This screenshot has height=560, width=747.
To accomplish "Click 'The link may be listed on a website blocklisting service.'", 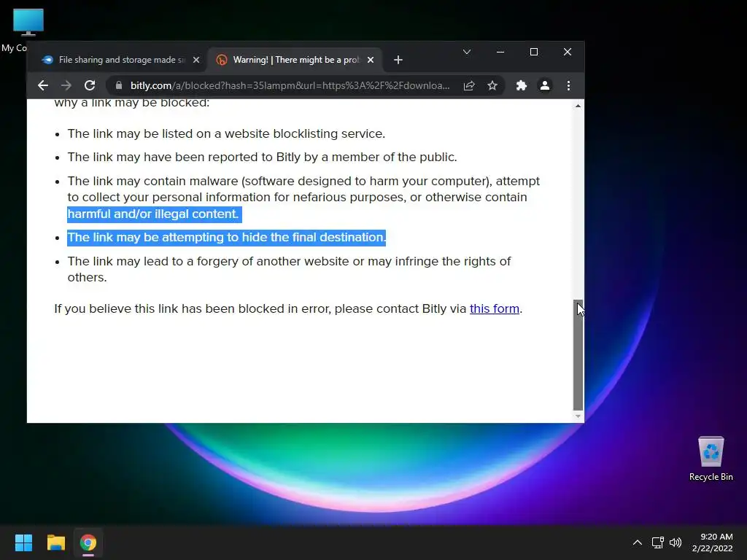I will pos(226,134).
